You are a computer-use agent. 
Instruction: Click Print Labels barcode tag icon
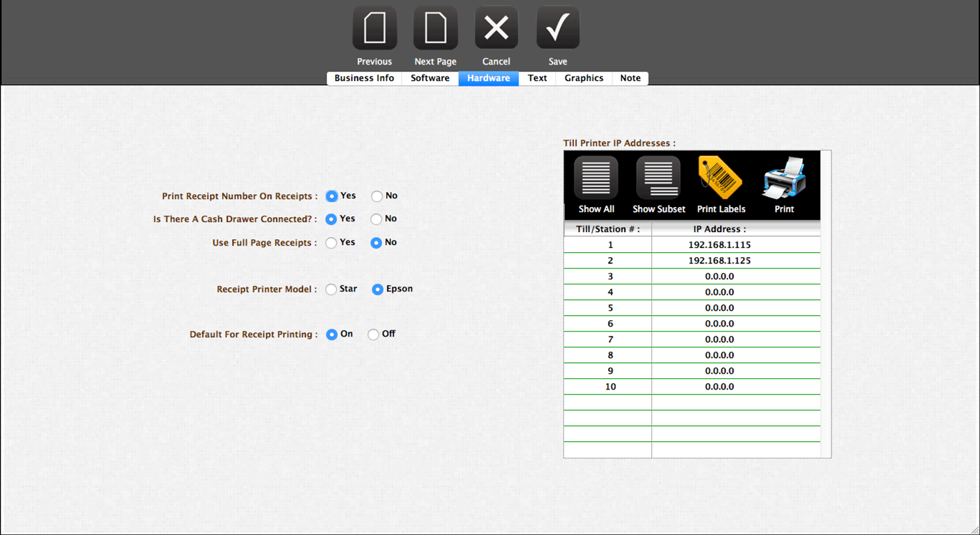coord(721,178)
